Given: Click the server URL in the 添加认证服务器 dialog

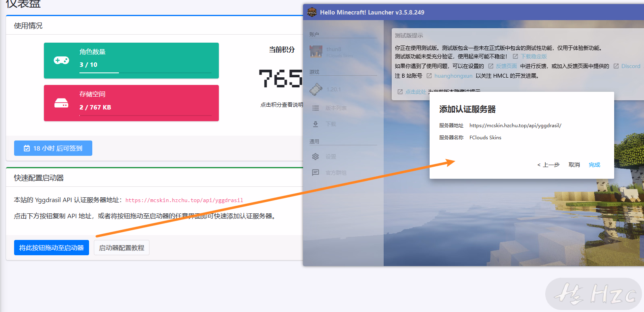Looking at the screenshot, I should point(515,126).
